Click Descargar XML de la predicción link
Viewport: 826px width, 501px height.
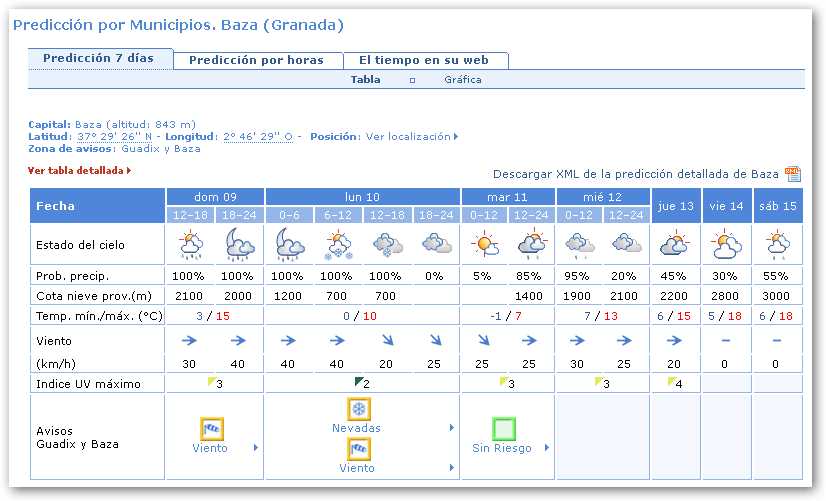(x=635, y=174)
